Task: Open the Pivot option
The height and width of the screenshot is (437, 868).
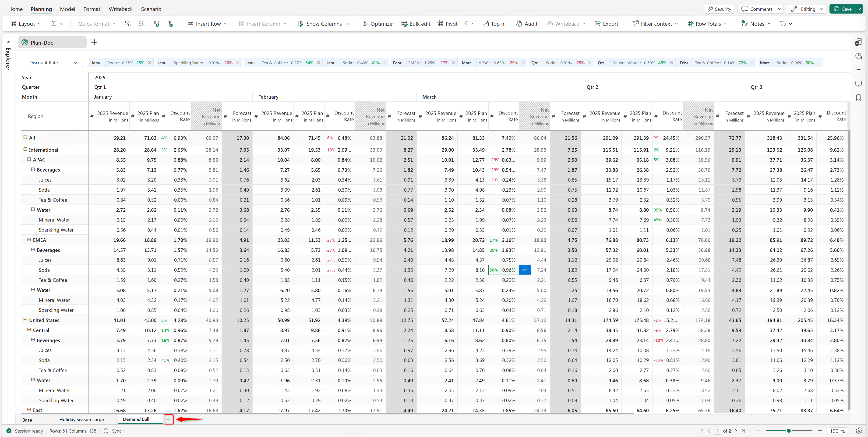Action: click(447, 24)
